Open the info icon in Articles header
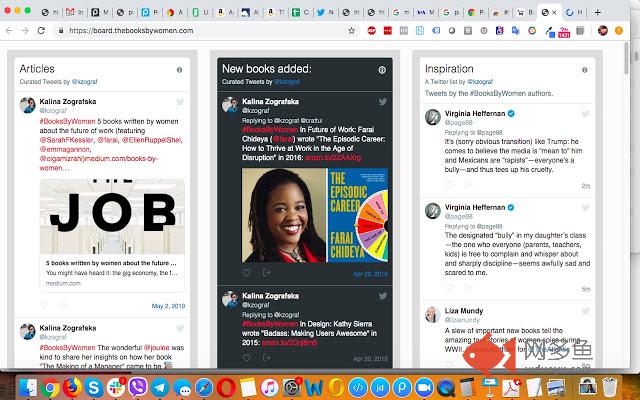 pos(179,70)
